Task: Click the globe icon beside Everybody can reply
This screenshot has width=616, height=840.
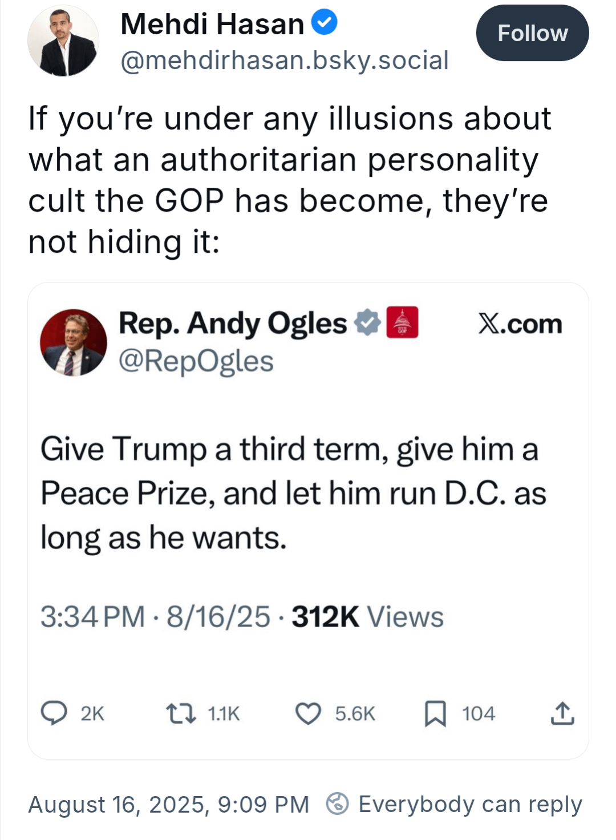Action: (337, 803)
